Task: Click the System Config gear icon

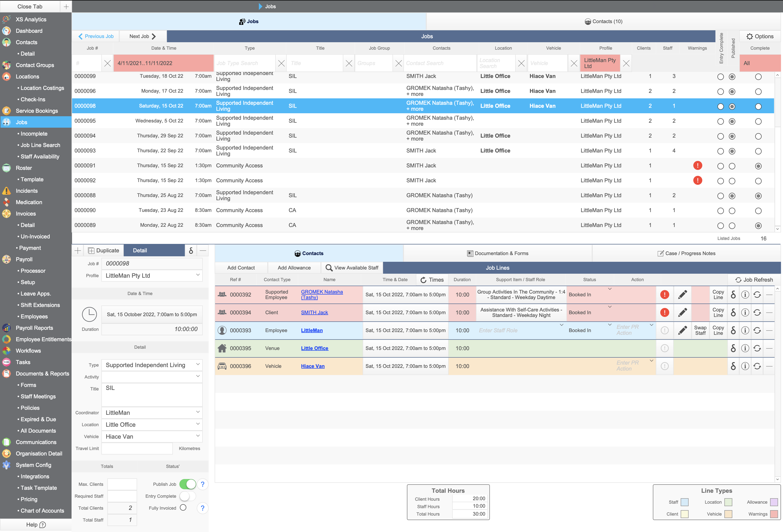Action: tap(6, 465)
